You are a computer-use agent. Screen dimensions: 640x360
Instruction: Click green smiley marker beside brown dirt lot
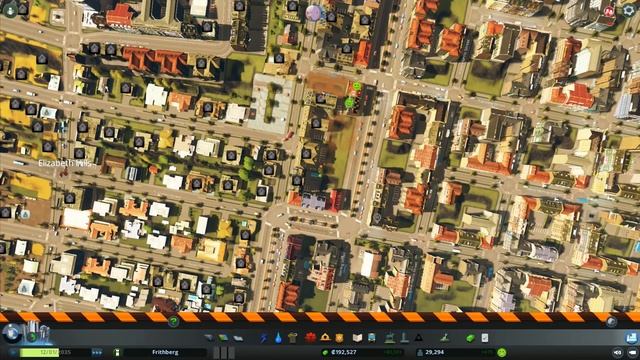pyautogui.click(x=357, y=86)
